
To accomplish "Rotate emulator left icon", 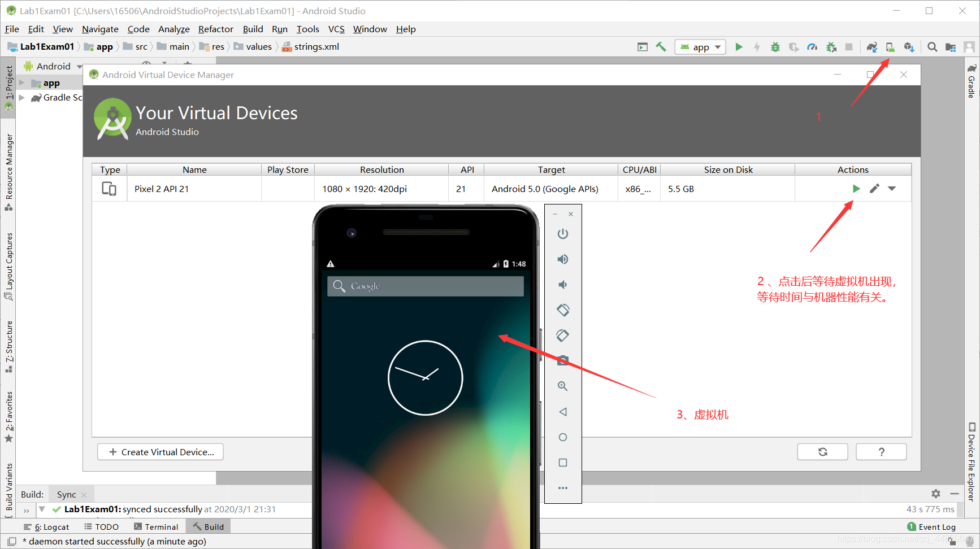I will (x=563, y=310).
